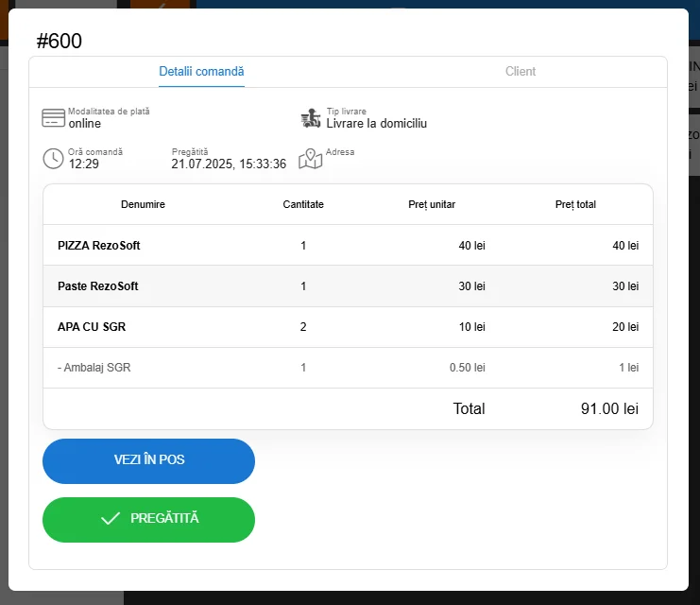Click the 0.50 lei unit price
The height and width of the screenshot is (605, 700).
click(467, 368)
